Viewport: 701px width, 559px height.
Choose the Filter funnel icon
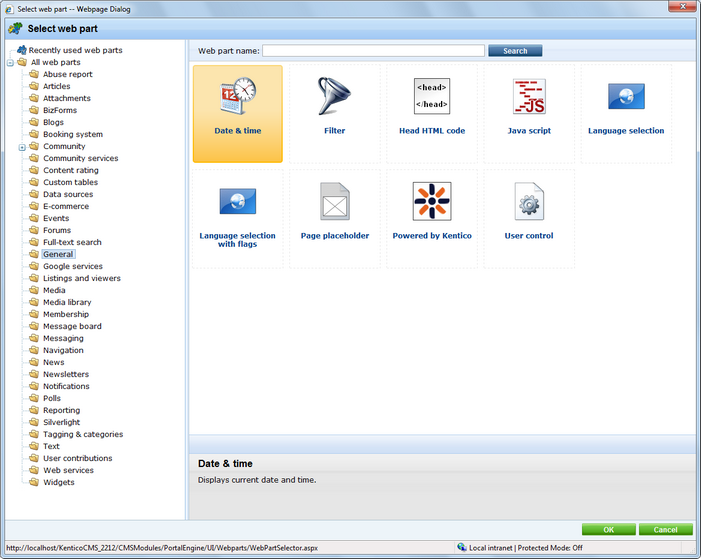coord(334,97)
